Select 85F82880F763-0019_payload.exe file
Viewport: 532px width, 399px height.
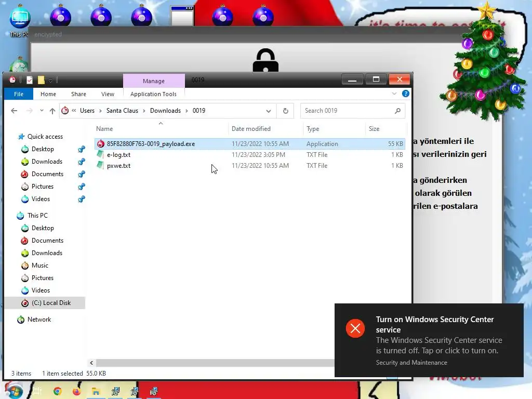click(x=250, y=144)
